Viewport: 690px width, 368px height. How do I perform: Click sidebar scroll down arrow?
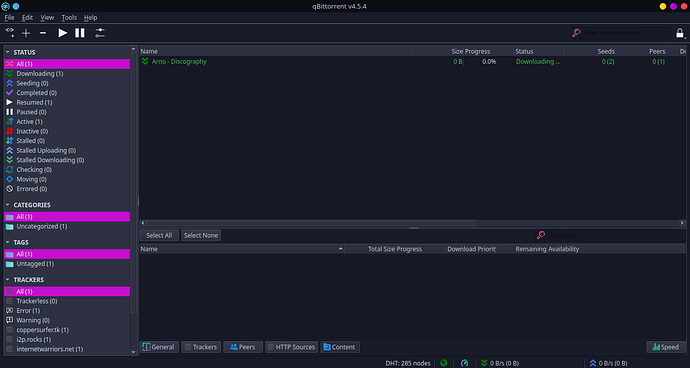pyautogui.click(x=134, y=352)
